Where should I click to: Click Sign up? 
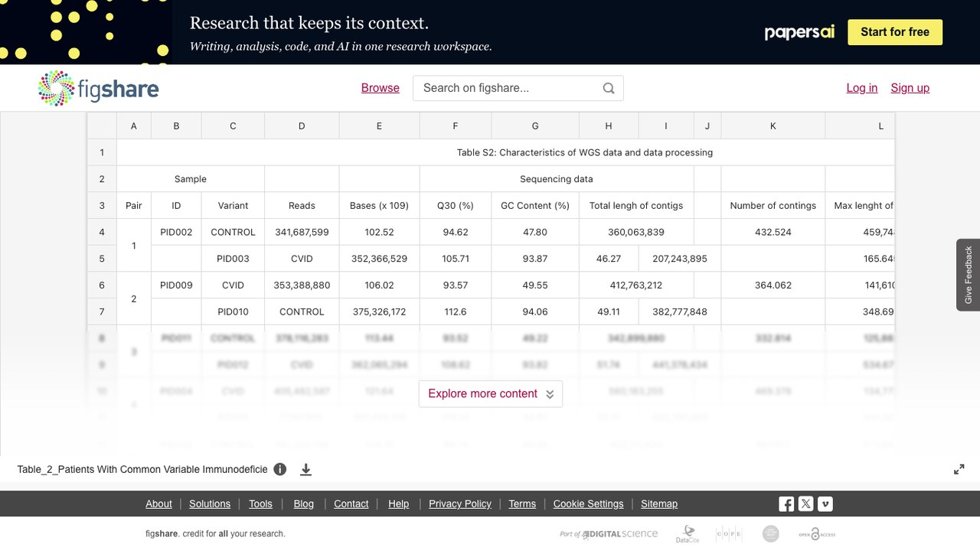(910, 88)
